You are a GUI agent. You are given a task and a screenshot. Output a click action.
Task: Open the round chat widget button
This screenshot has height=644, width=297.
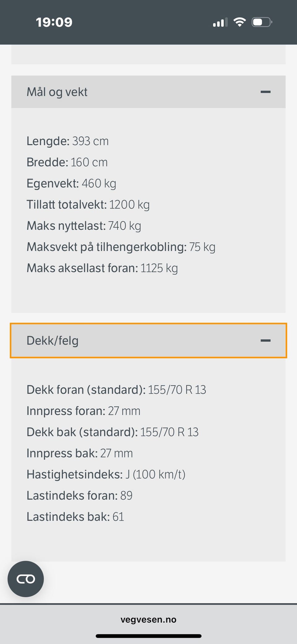click(x=26, y=579)
